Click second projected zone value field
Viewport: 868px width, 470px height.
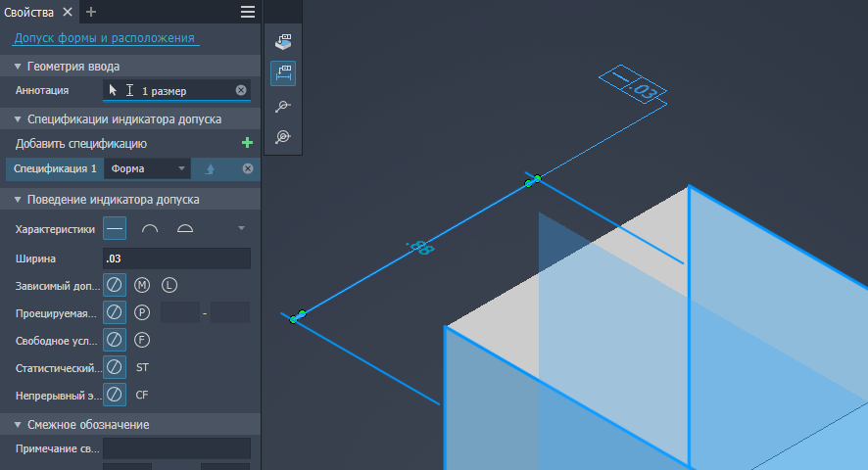230,312
